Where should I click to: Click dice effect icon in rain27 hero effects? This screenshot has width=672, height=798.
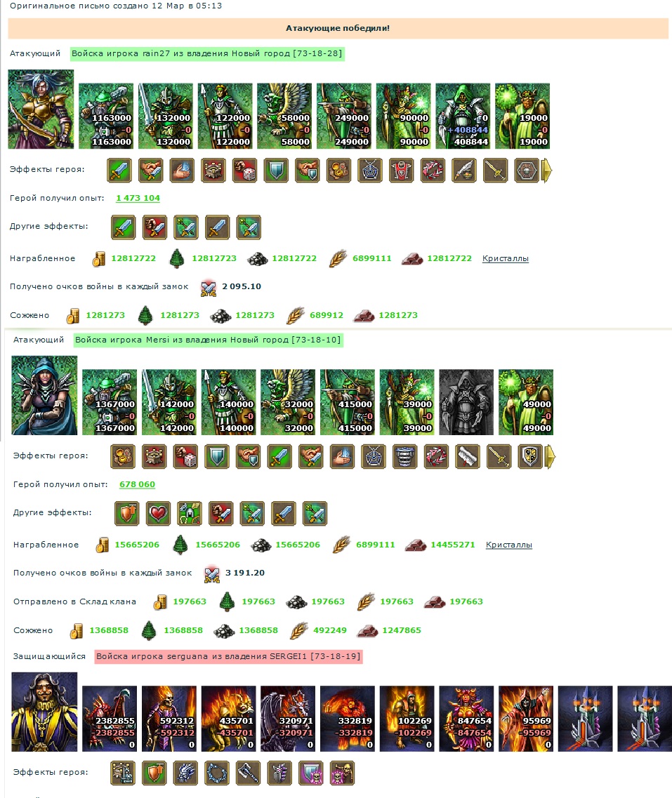click(245, 171)
